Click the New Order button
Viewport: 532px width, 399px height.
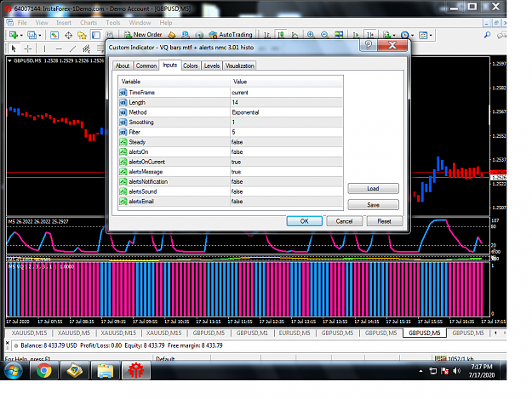[x=143, y=35]
